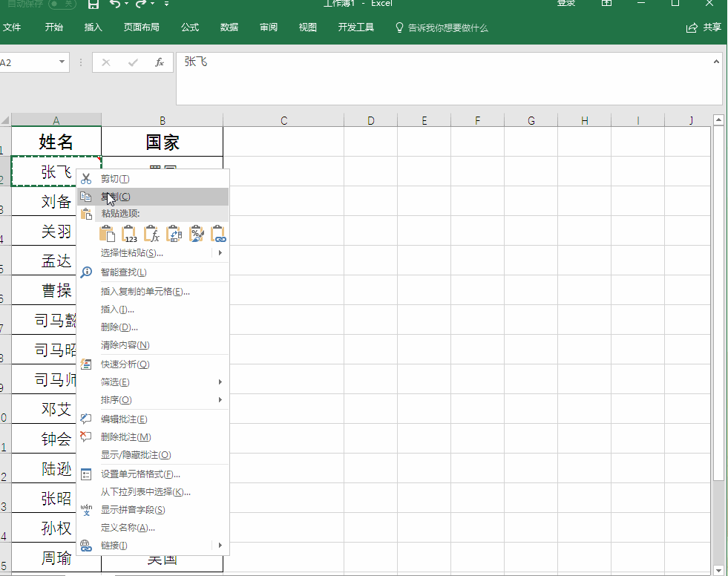Click the lightbulb Tell Me icon
Screen dimensions: 728x576
(x=399, y=27)
